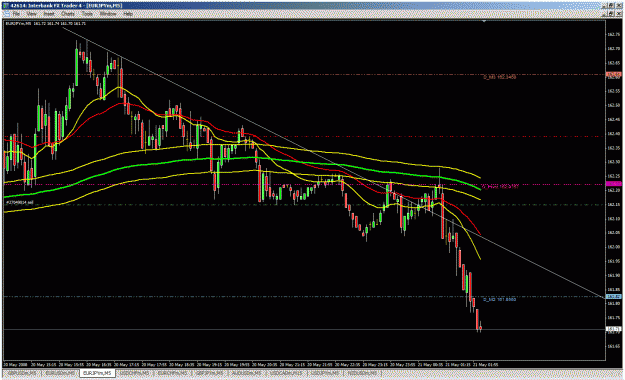Click the chart shift triangle marker at top

click(x=483, y=22)
